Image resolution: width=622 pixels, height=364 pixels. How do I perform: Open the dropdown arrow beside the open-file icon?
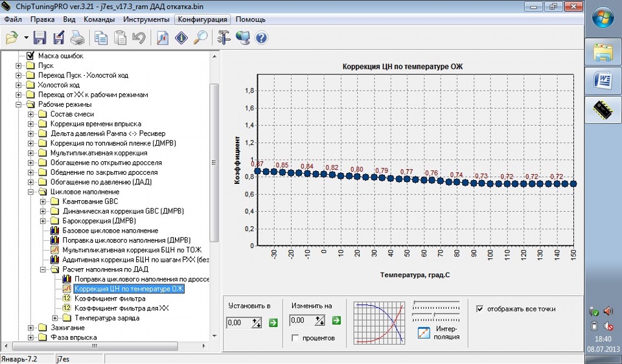[26, 38]
